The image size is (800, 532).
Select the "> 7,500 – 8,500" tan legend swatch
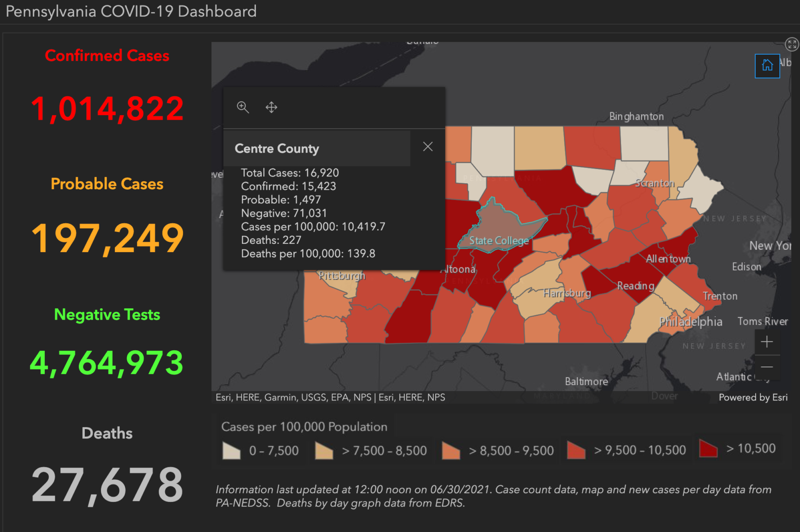click(x=323, y=450)
